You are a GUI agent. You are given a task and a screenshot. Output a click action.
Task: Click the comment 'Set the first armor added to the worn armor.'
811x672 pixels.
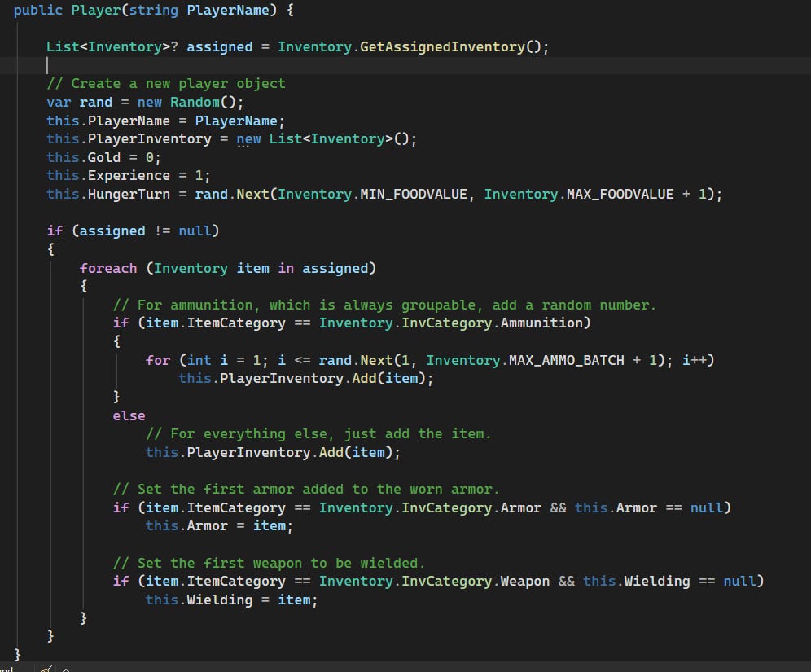click(x=305, y=489)
